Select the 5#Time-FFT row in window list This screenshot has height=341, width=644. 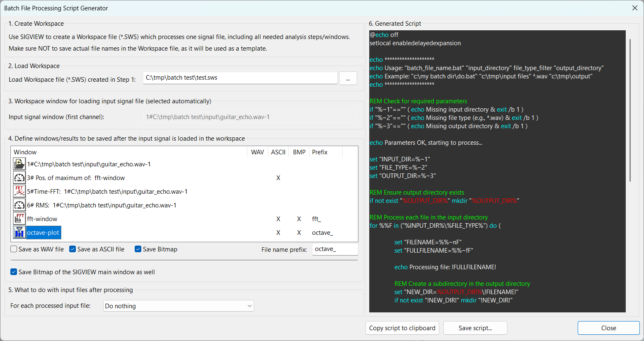pos(107,192)
